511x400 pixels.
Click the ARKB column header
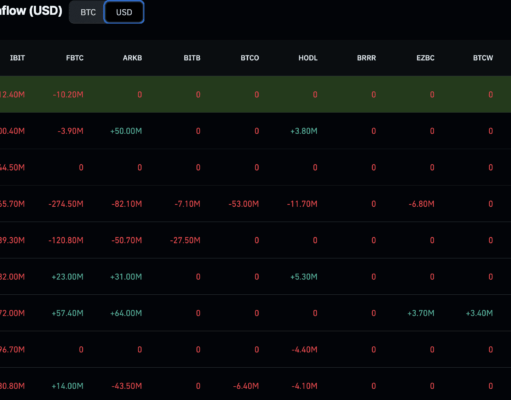[132, 58]
